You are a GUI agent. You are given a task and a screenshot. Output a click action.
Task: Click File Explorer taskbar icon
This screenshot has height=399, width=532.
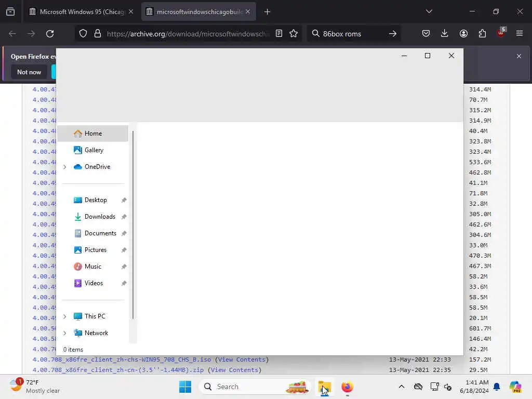pos(324,387)
